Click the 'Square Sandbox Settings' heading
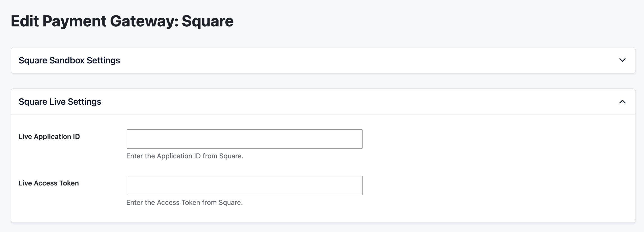 (x=69, y=60)
